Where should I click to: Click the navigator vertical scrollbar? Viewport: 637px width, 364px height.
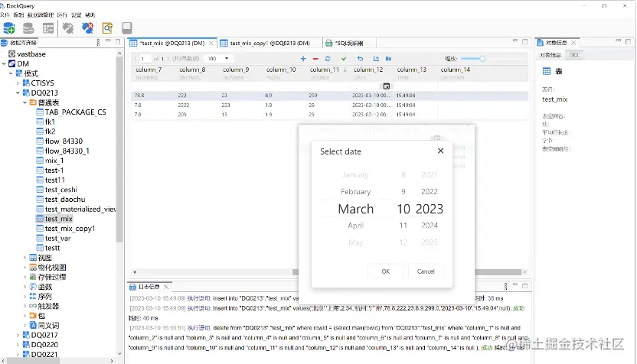click(x=119, y=149)
